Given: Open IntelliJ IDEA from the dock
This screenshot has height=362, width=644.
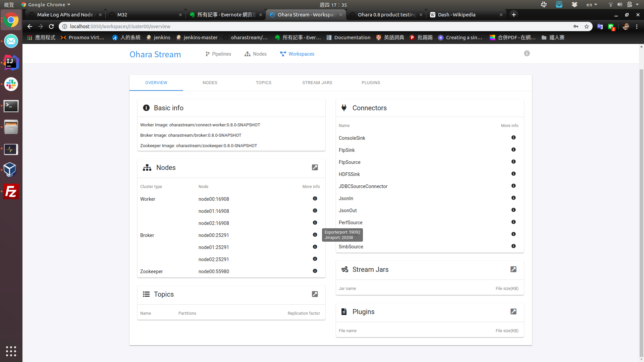Looking at the screenshot, I should [x=11, y=63].
